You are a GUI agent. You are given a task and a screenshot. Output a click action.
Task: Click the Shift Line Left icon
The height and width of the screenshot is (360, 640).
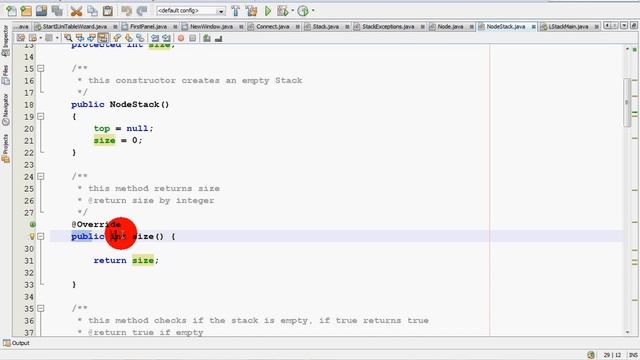(x=155, y=38)
